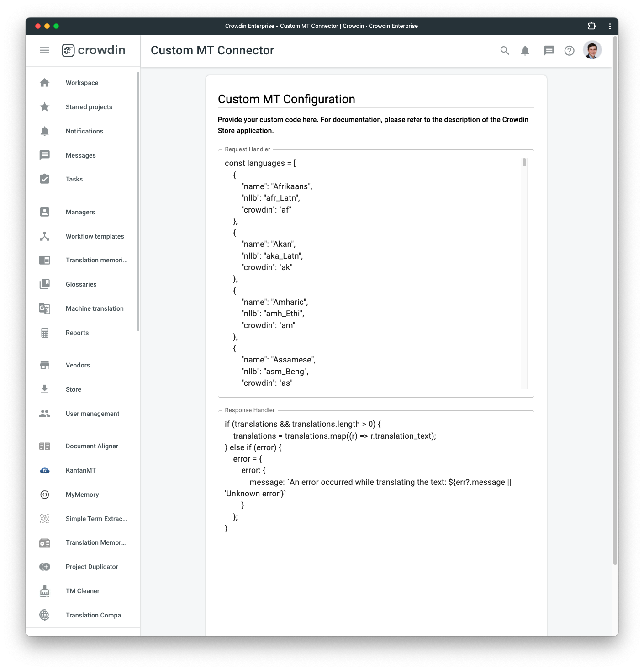
Task: Open Workspace in the sidebar
Action: pos(82,83)
